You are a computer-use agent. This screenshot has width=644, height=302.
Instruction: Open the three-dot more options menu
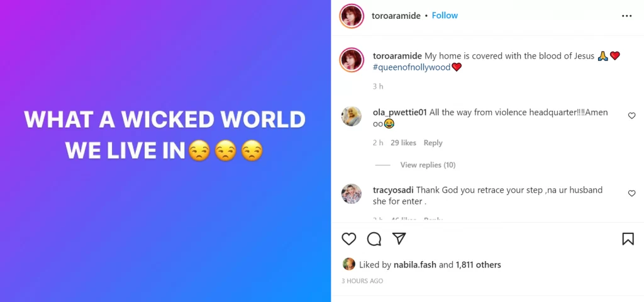tap(627, 16)
